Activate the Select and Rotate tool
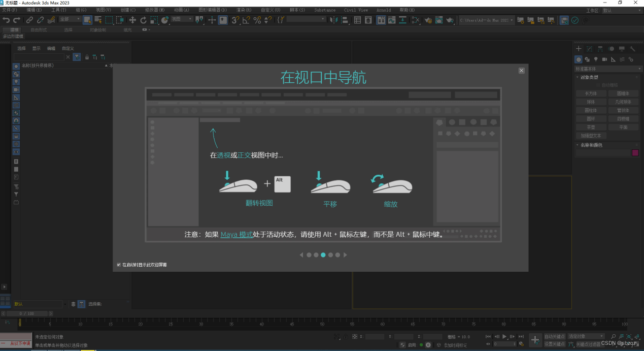Screen dimensions: 644x351 143,20
